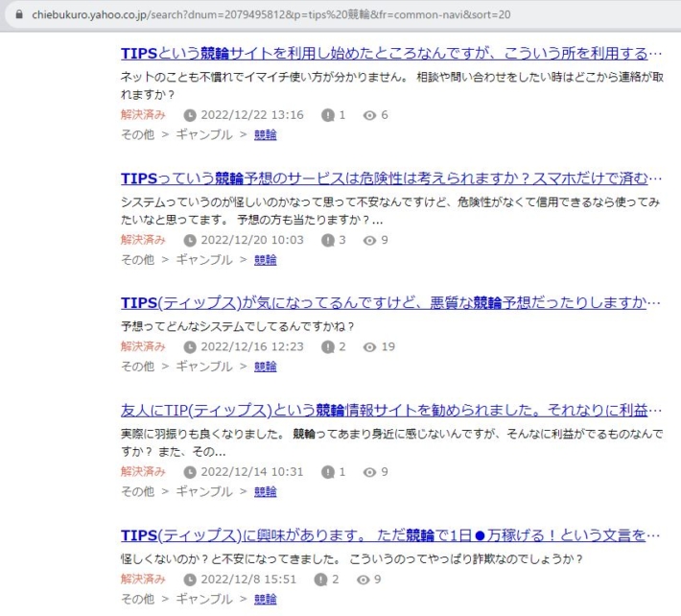
Task: Click the lock icon in the address bar
Action: [18, 14]
